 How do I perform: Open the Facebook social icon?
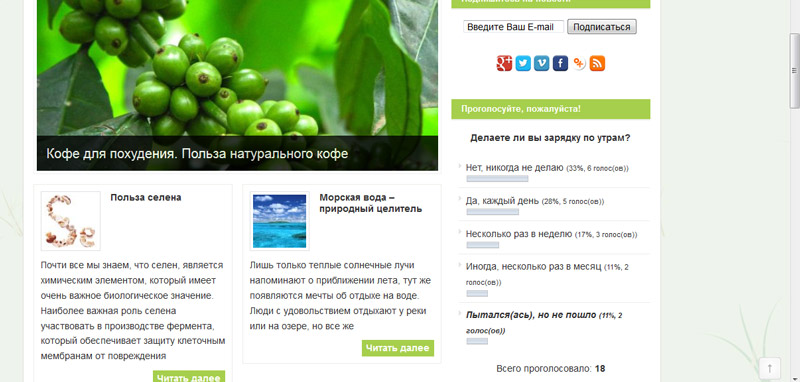point(560,63)
